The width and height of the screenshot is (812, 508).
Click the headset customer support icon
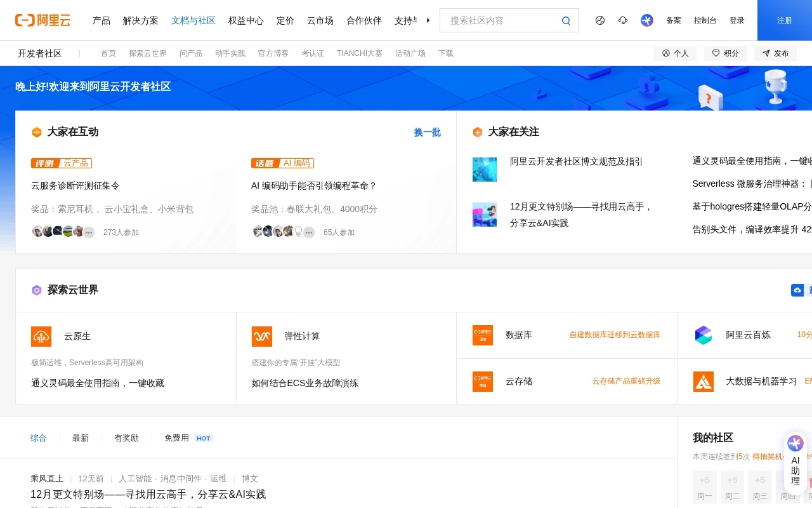tap(623, 20)
